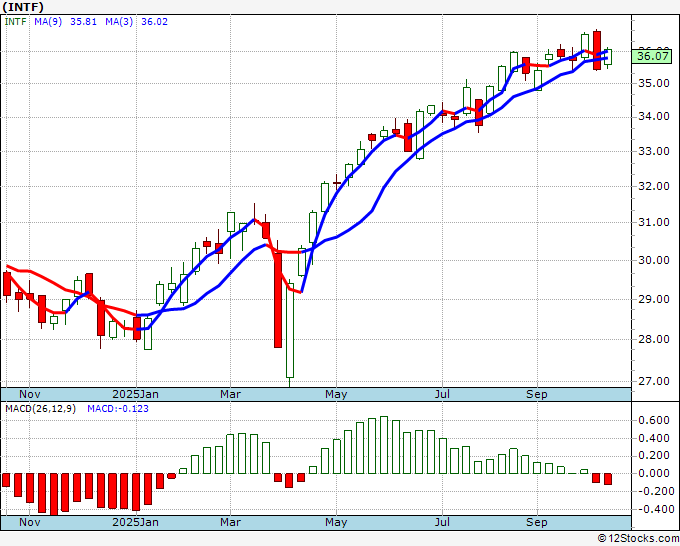The image size is (680, 546).
Task: Click the 0.600 MACD axis label
Action: click(654, 420)
